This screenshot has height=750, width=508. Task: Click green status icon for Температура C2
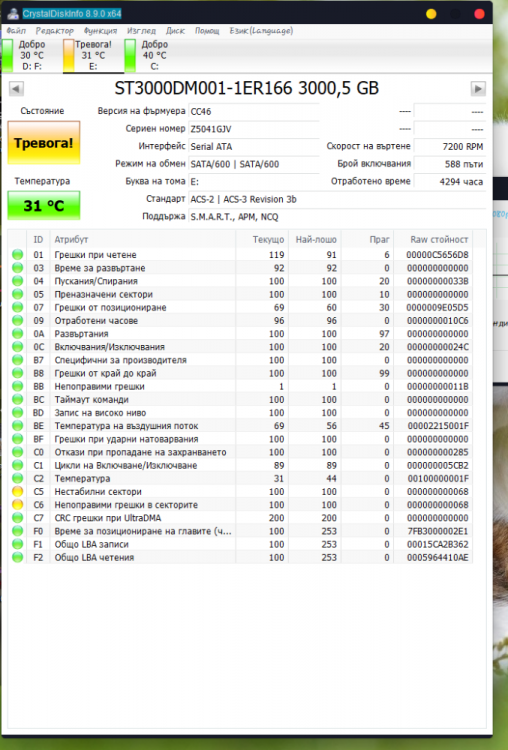pos(18,478)
